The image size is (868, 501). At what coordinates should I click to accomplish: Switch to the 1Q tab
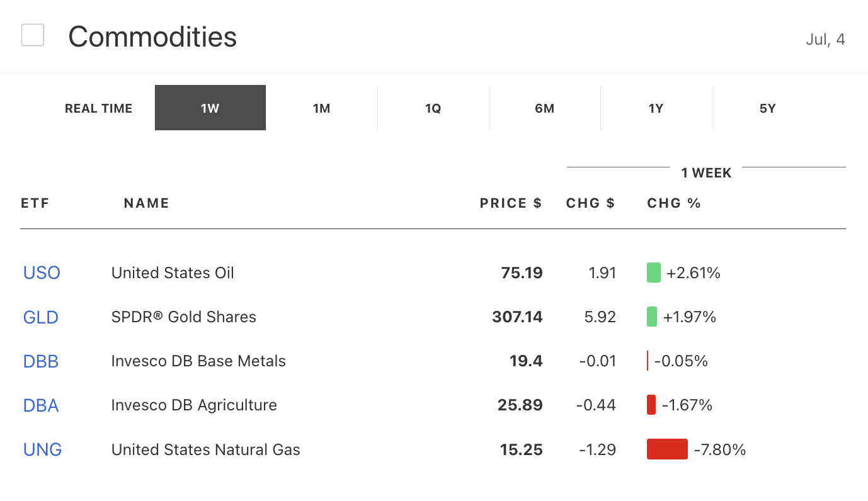click(x=433, y=108)
